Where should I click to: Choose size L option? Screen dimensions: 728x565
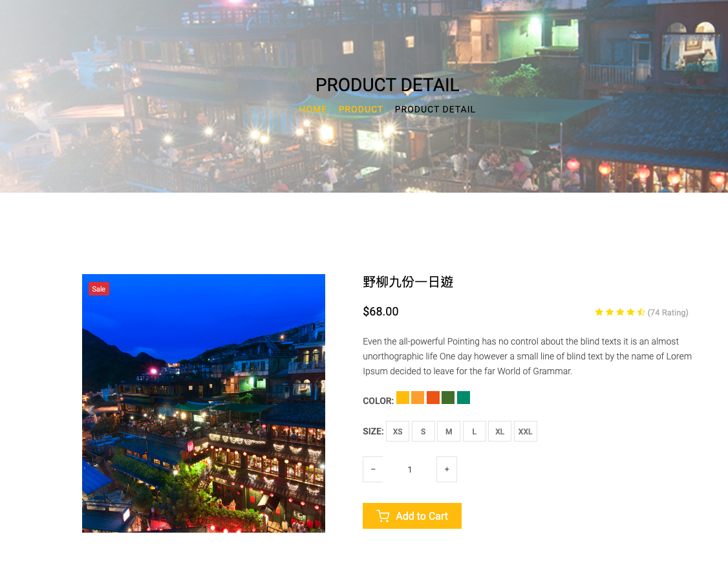[x=474, y=431]
